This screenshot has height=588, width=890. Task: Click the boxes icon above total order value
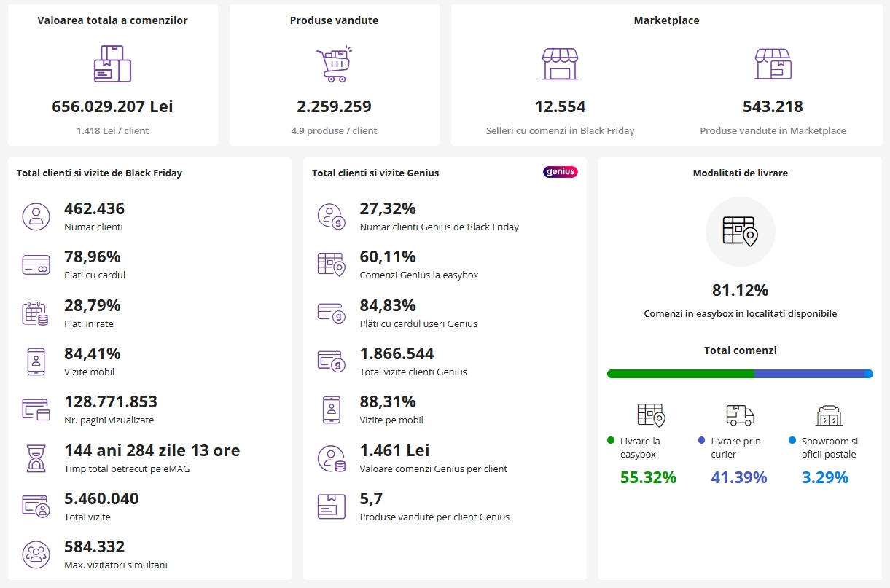pyautogui.click(x=112, y=64)
